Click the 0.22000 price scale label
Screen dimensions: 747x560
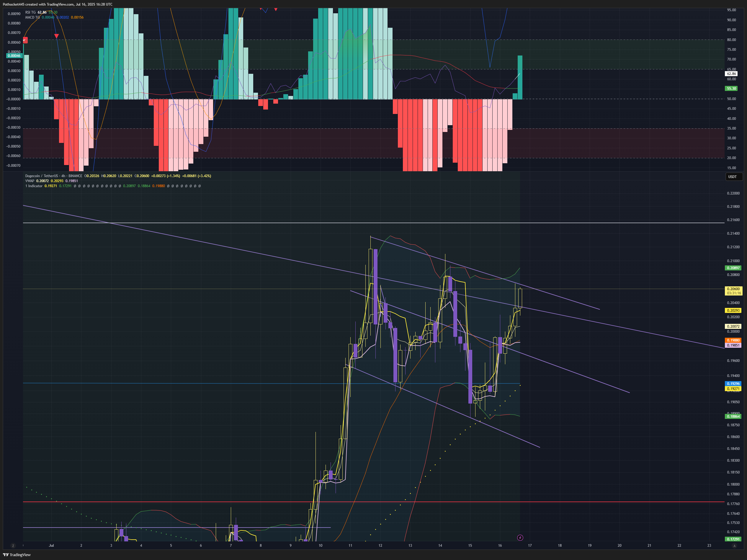coord(733,193)
